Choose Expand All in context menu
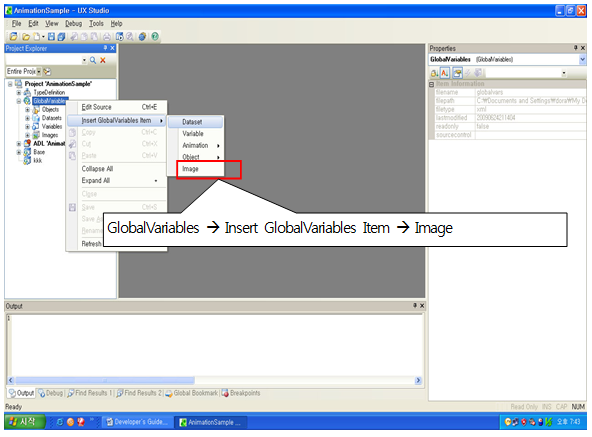 click(x=117, y=181)
